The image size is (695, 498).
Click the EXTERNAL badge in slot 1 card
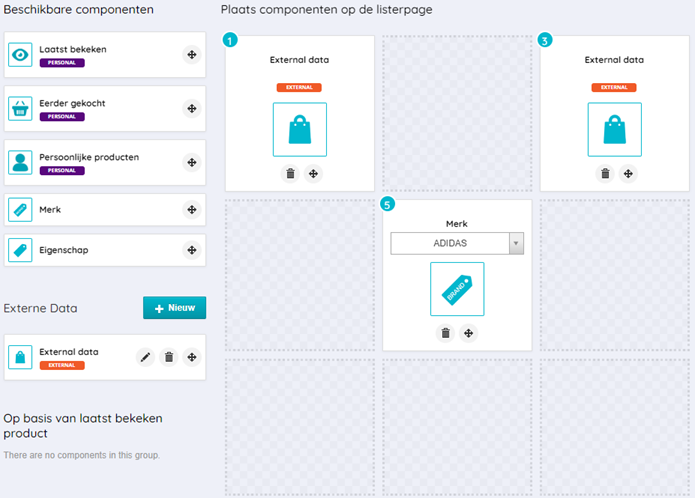pos(299,87)
